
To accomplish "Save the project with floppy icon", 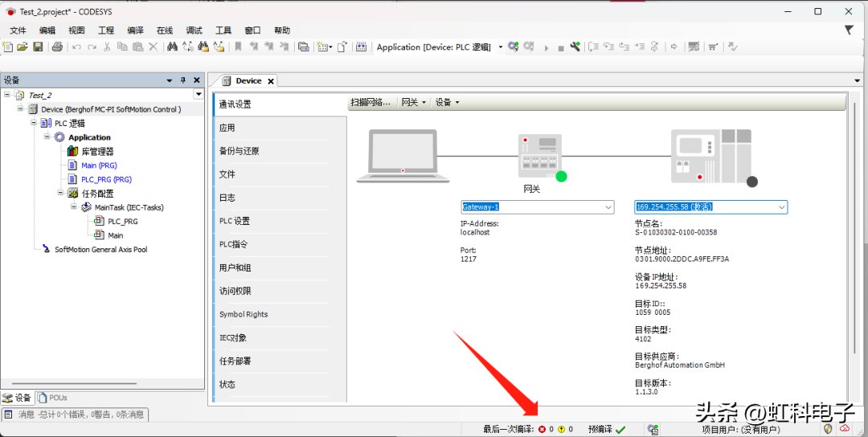I will pos(38,47).
